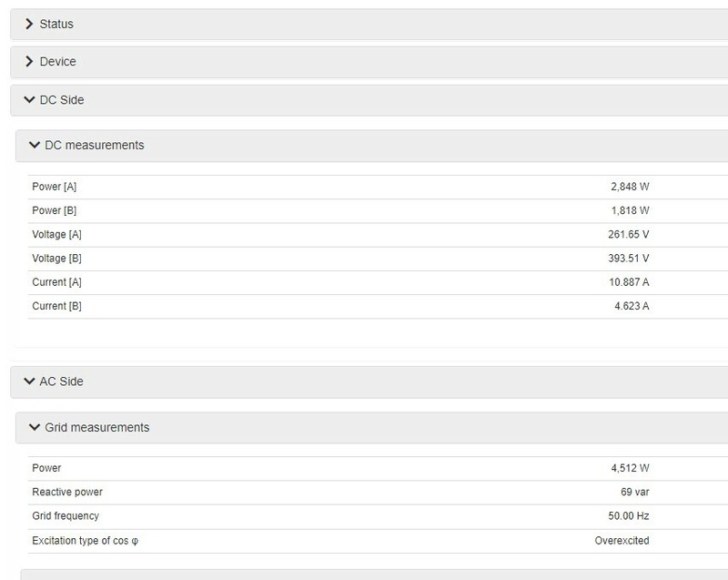Select the 393.51 V voltage value
This screenshot has height=580, width=728.
[629, 258]
